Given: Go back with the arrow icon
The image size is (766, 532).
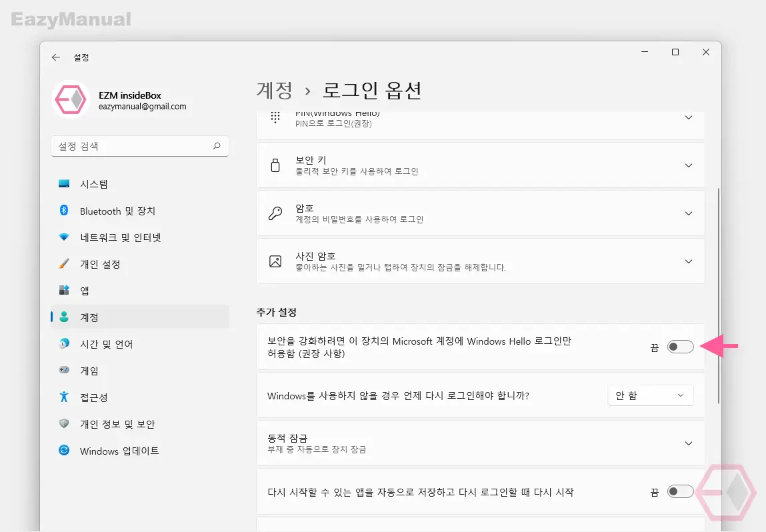Looking at the screenshot, I should tap(56, 57).
